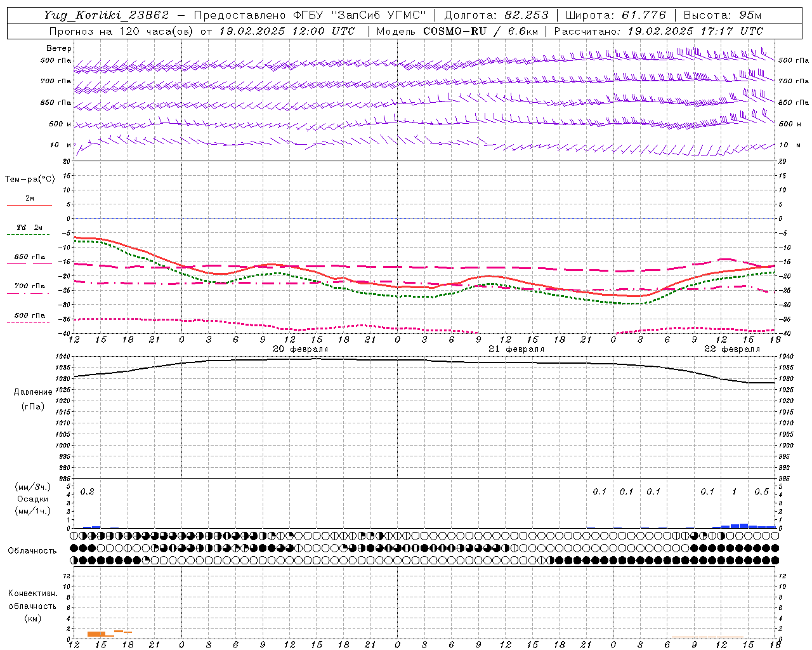
Task: Click the forecast start 19.02.2025 12:00 UTC
Action: (287, 31)
